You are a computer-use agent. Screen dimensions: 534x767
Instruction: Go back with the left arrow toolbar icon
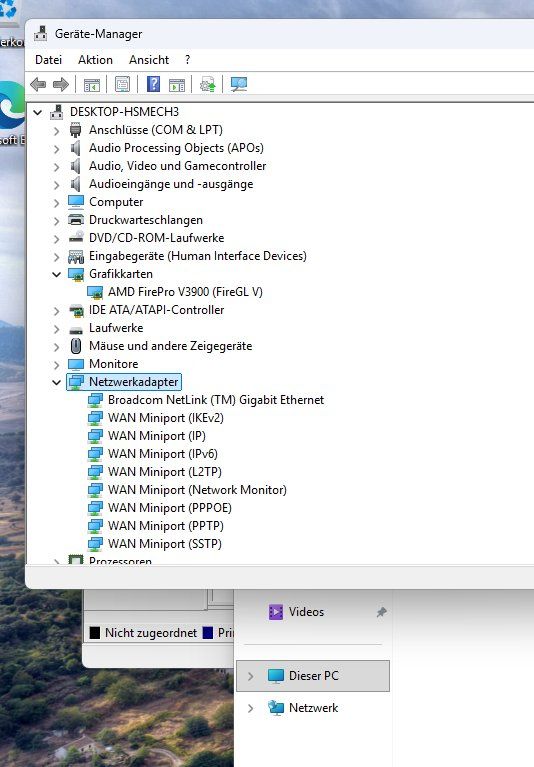[x=38, y=85]
